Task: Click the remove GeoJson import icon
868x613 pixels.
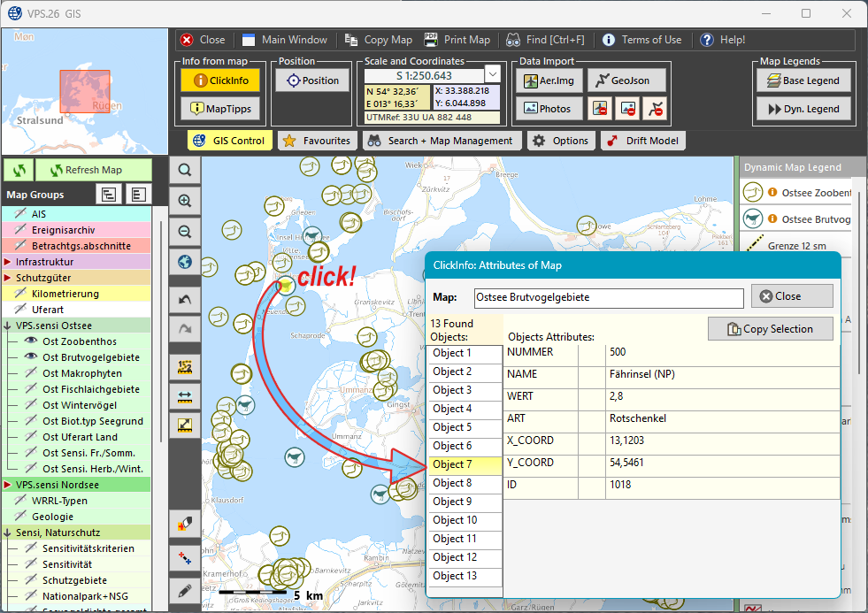Action: [655, 109]
